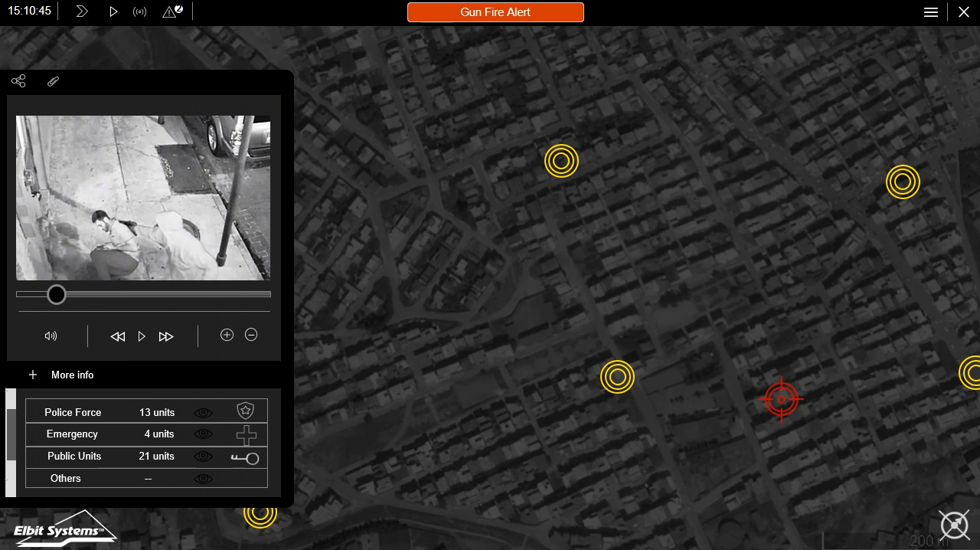Open the alert warning triangle icon
Screen dimensions: 980x550
point(171,11)
